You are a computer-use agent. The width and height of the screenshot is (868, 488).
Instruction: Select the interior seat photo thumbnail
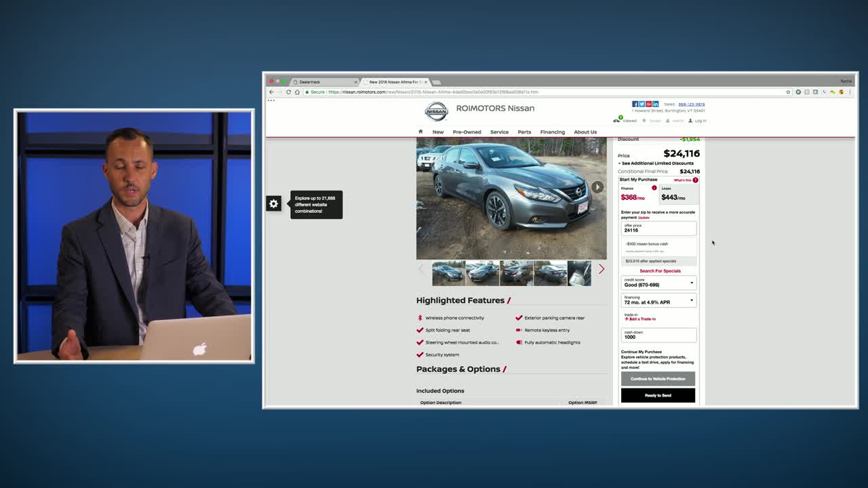[579, 273]
